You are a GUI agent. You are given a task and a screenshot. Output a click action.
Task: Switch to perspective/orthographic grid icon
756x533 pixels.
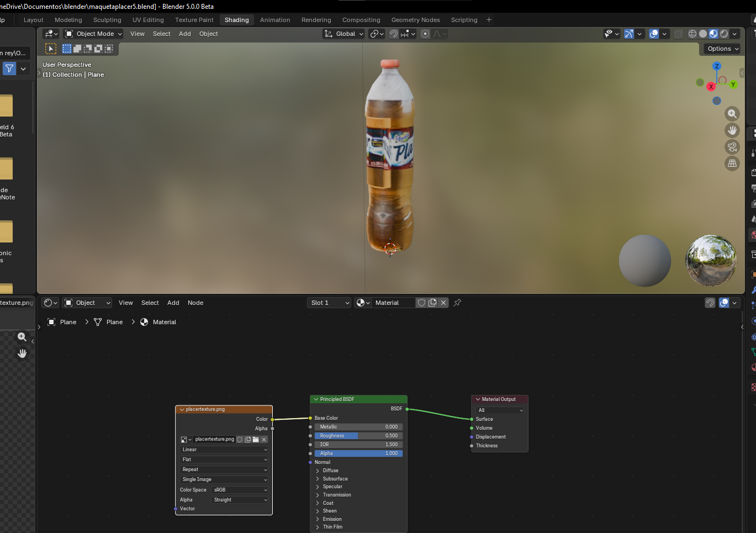732,163
